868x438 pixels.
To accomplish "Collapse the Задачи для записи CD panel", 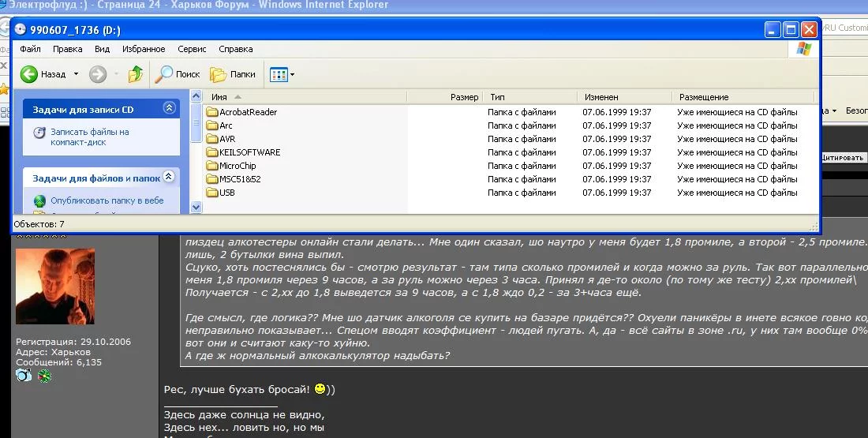I will 168,108.
